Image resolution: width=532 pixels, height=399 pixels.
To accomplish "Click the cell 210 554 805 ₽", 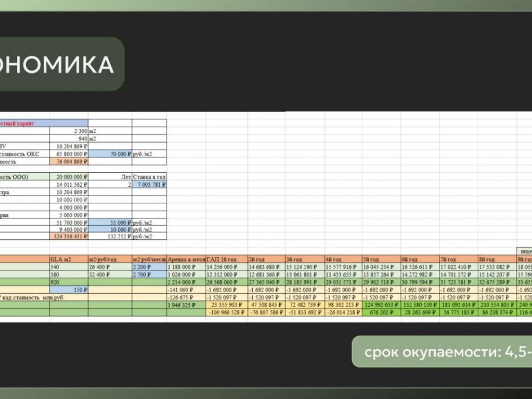I will [x=497, y=305].
